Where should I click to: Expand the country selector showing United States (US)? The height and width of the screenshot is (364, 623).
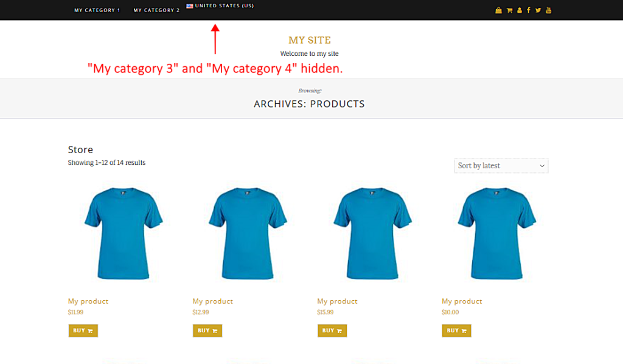click(220, 5)
